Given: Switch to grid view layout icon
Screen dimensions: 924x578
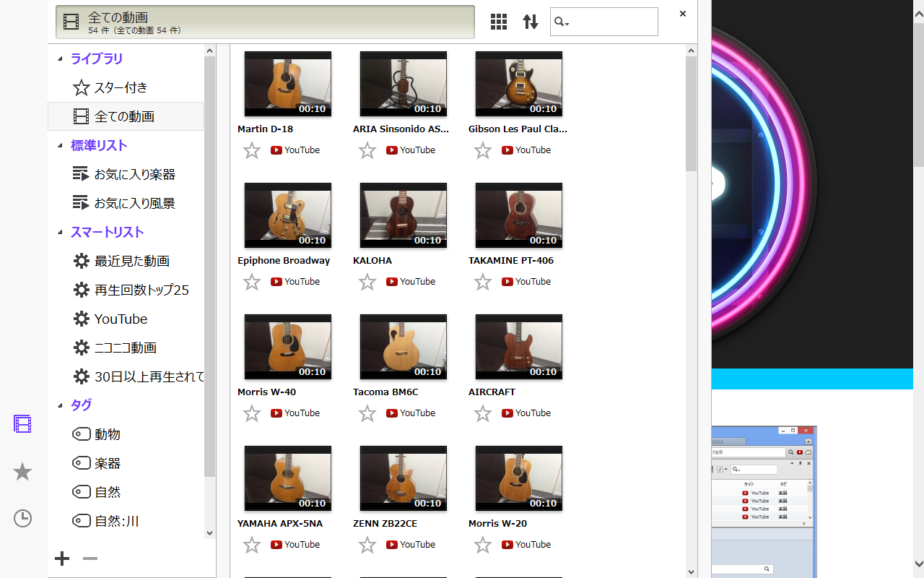Looking at the screenshot, I should pos(499,22).
